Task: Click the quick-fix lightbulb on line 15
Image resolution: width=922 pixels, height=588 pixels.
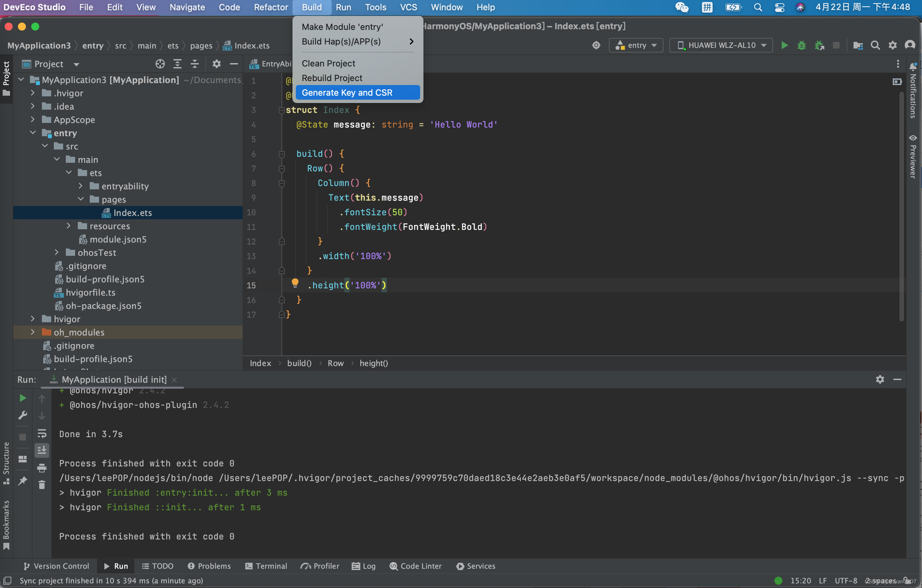Action: pyautogui.click(x=295, y=283)
